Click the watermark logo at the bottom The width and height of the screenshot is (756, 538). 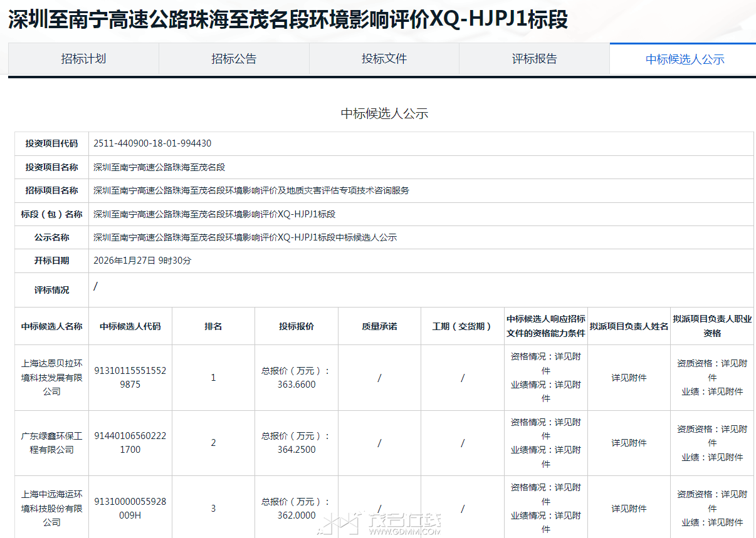(381, 524)
